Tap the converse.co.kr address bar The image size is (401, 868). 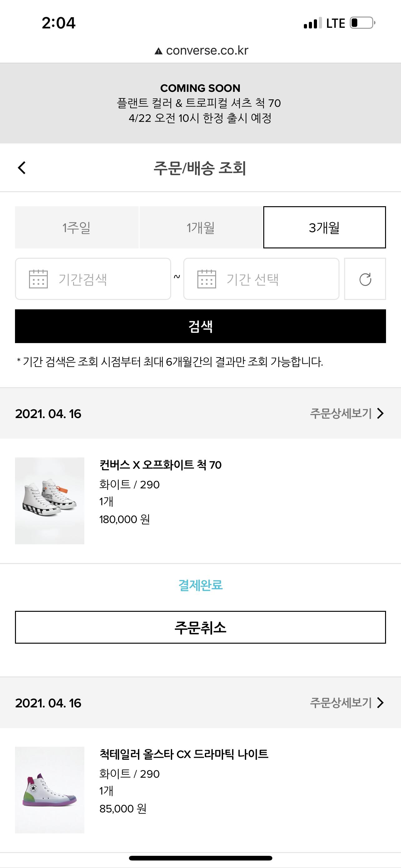[207, 51]
